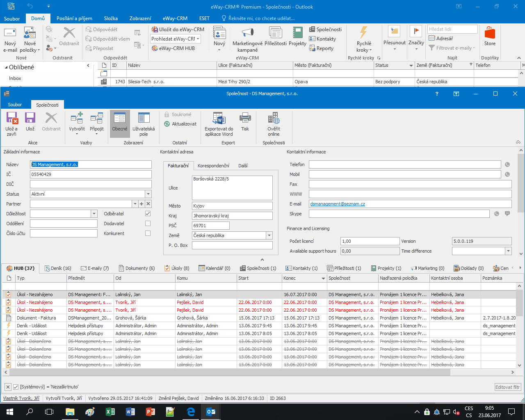Click the Aktualizovat refresh icon
This screenshot has height=420, width=525.
coord(167,124)
